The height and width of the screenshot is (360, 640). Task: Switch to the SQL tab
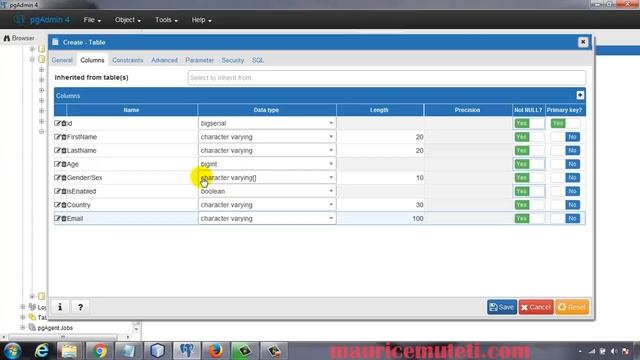(x=258, y=60)
